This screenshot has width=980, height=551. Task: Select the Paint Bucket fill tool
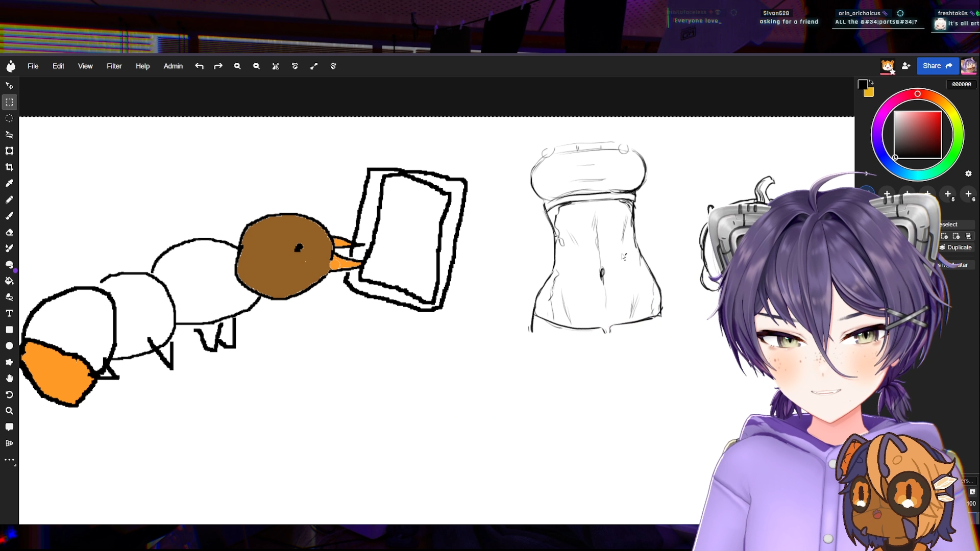tap(9, 281)
